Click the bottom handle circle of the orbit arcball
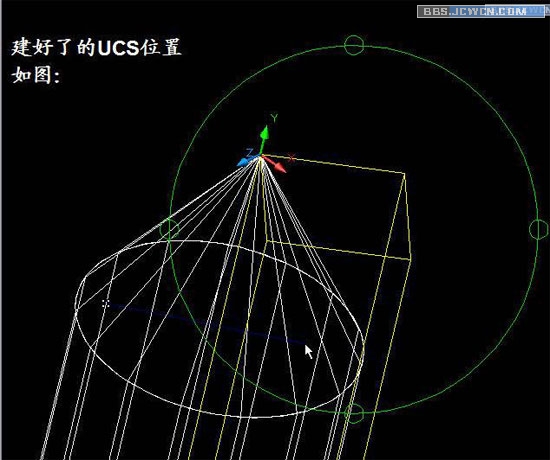Image resolution: width=550 pixels, height=460 pixels. (354, 413)
